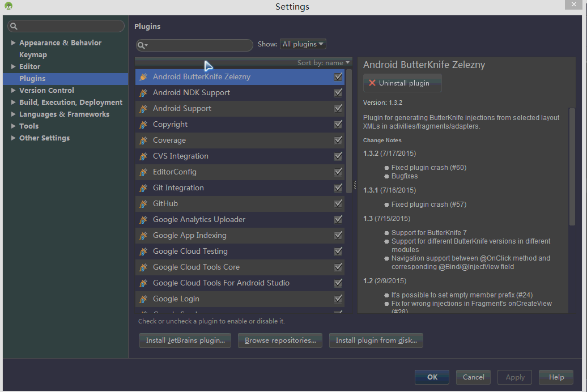Disable Google Cloud Tools For Android Studio checkbox
587x392 pixels.
(338, 283)
